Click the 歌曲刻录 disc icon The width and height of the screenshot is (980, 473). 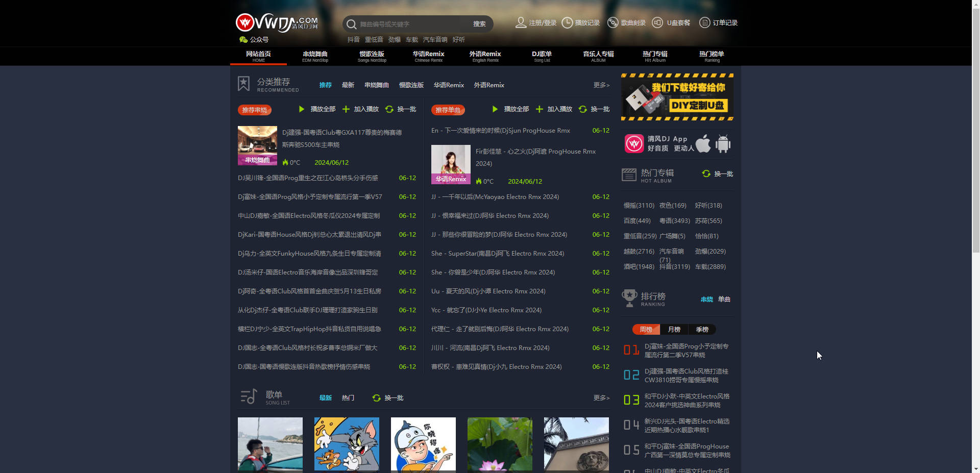[x=612, y=22]
